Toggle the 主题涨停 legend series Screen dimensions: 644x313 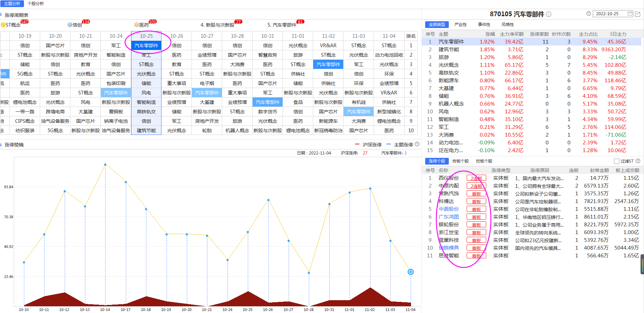click(x=400, y=145)
